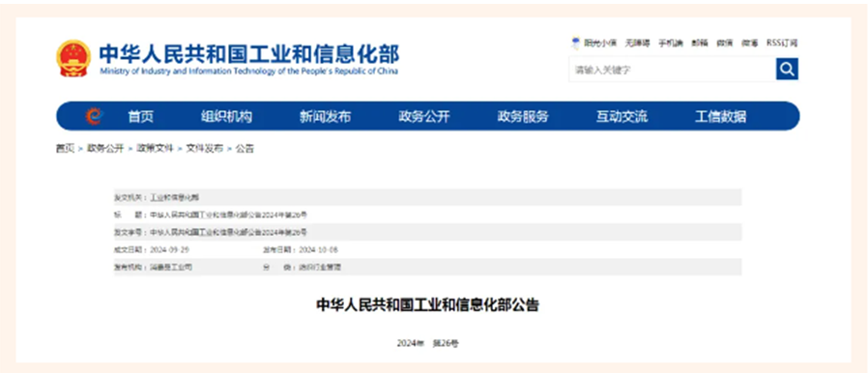
Task: Open the 互动交流 navigation menu
Action: [622, 117]
